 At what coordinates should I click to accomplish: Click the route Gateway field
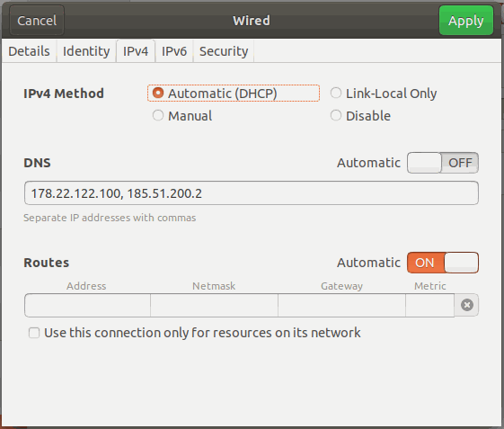click(x=341, y=305)
